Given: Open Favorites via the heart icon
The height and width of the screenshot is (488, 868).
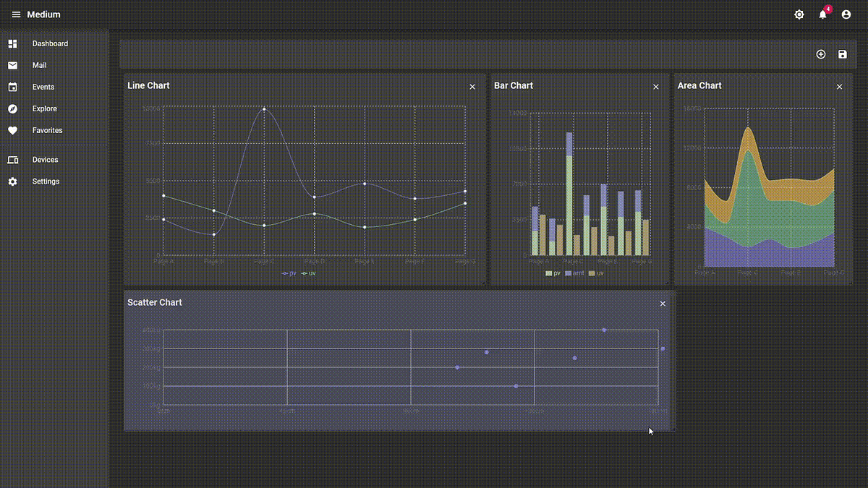Looking at the screenshot, I should coord(12,130).
